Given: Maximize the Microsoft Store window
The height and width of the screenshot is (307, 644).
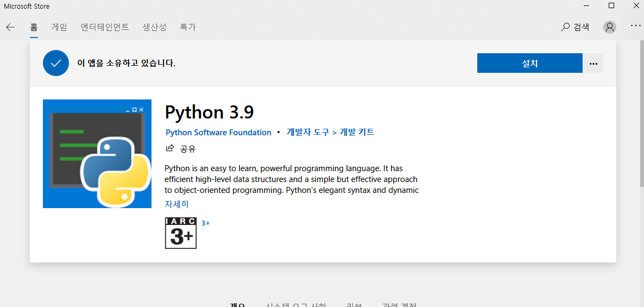Looking at the screenshot, I should pos(611,6).
